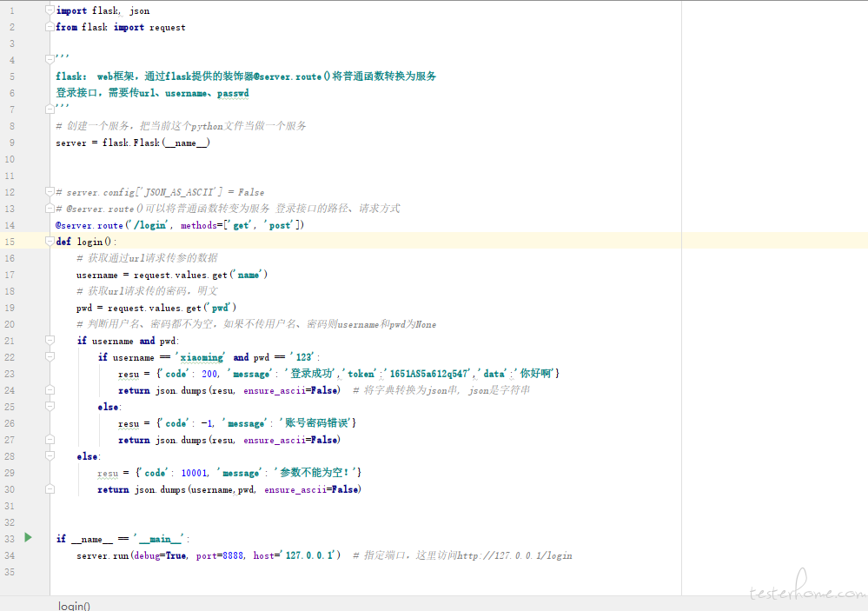Viewport: 868px width, 611px height.
Task: Click line number 9 in the gutter
Action: (11, 143)
